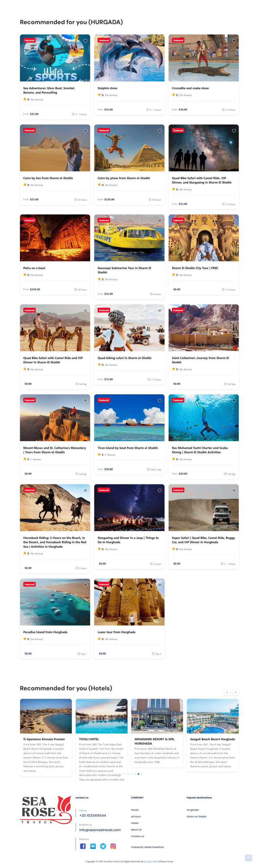Open the Sharm el-Sheikh destination link
Viewport: 257px width, 868px height.
click(x=196, y=816)
